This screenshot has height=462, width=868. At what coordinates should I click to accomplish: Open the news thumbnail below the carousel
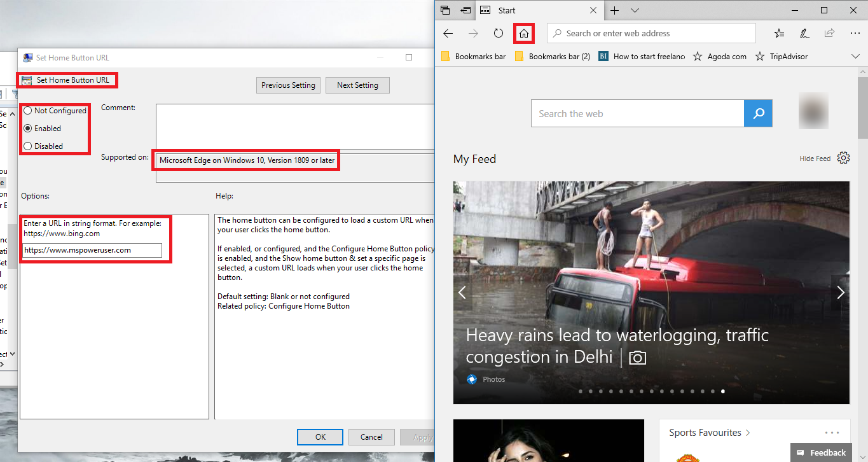coord(549,440)
